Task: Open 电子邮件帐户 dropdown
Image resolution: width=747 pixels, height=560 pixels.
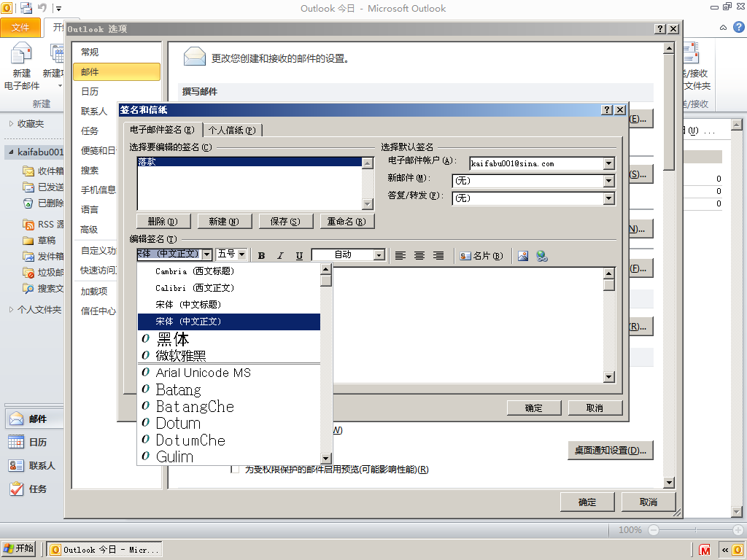Action: [x=609, y=163]
